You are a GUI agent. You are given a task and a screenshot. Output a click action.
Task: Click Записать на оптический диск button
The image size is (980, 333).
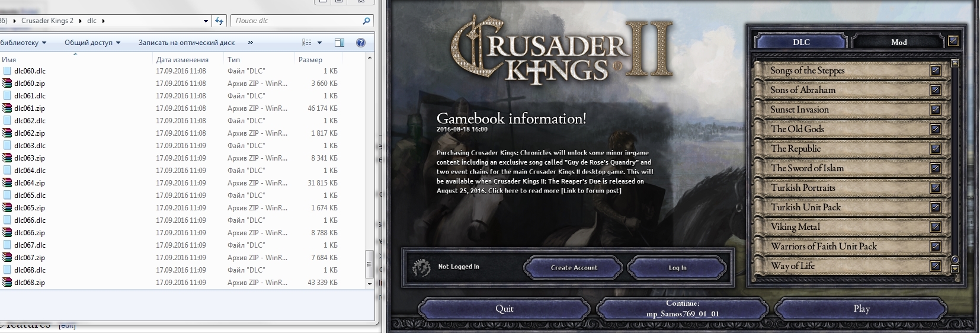pyautogui.click(x=186, y=43)
